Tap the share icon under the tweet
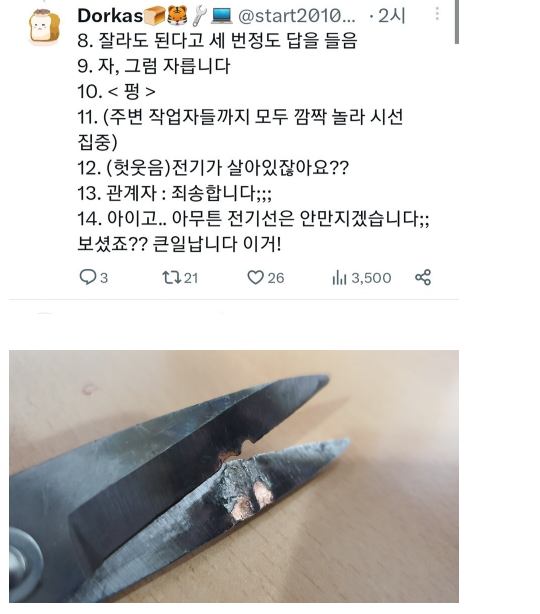The height and width of the screenshot is (614, 540). (x=423, y=277)
